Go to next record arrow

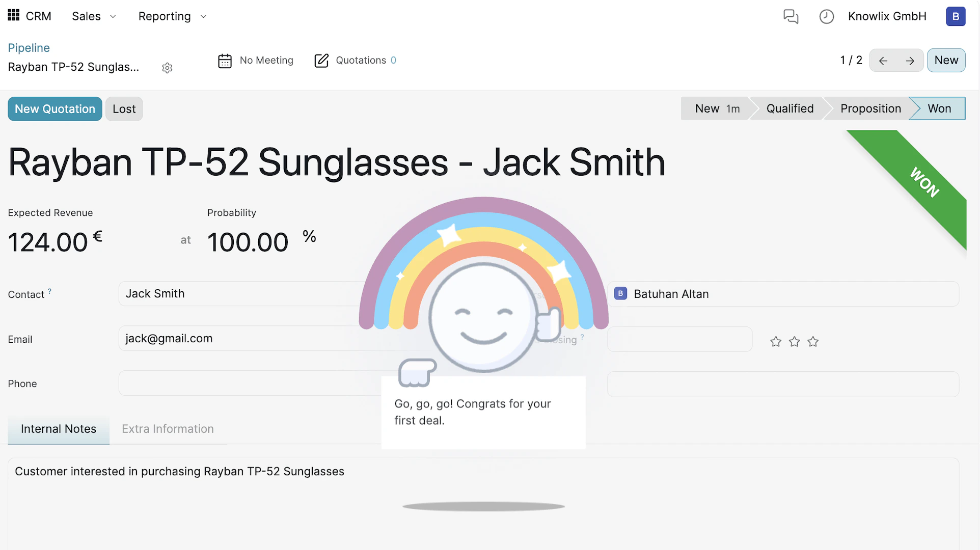pyautogui.click(x=910, y=61)
